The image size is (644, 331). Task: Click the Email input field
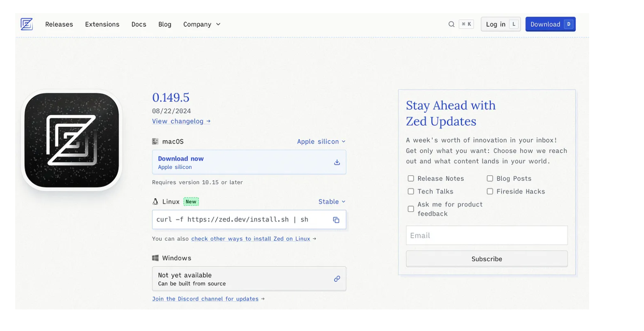click(487, 235)
